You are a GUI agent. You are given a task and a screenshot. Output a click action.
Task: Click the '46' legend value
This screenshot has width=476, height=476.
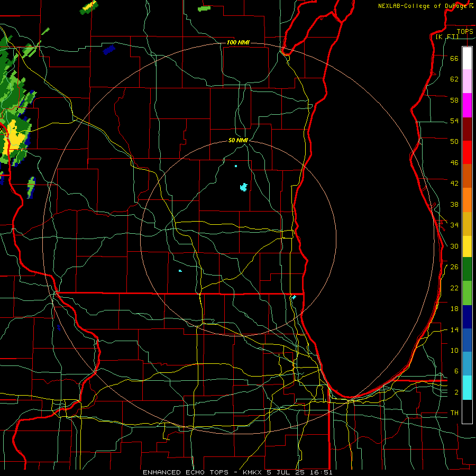click(x=454, y=163)
